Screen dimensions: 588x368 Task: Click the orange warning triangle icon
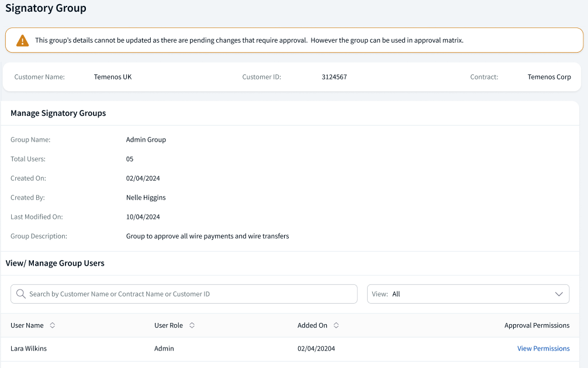coord(22,40)
